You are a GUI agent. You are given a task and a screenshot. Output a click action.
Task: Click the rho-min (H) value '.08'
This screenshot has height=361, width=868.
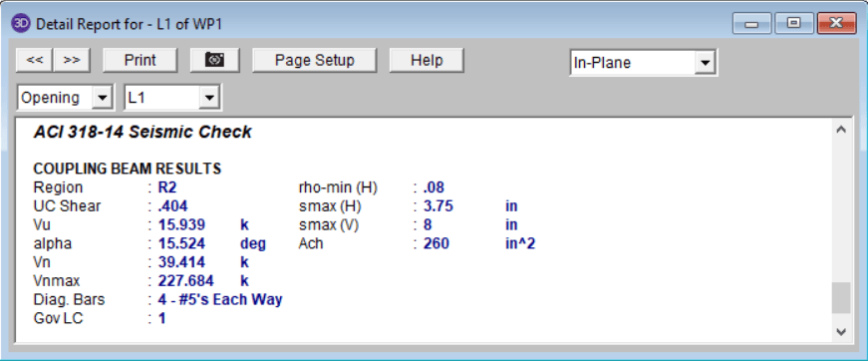434,187
